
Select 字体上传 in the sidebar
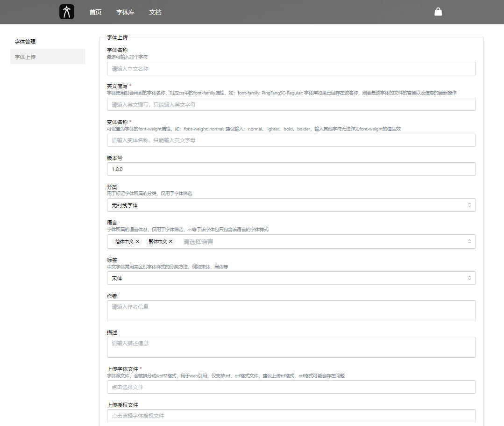click(x=48, y=57)
